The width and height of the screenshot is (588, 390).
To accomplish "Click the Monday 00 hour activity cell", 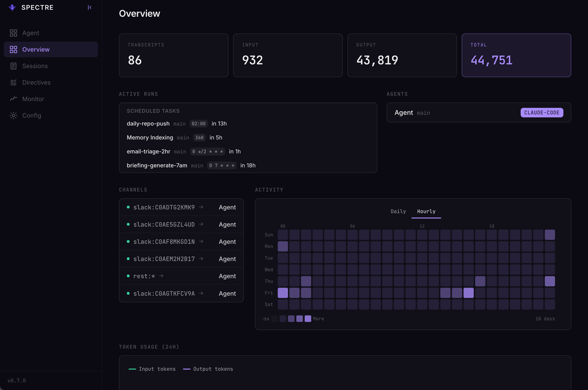I will point(283,246).
